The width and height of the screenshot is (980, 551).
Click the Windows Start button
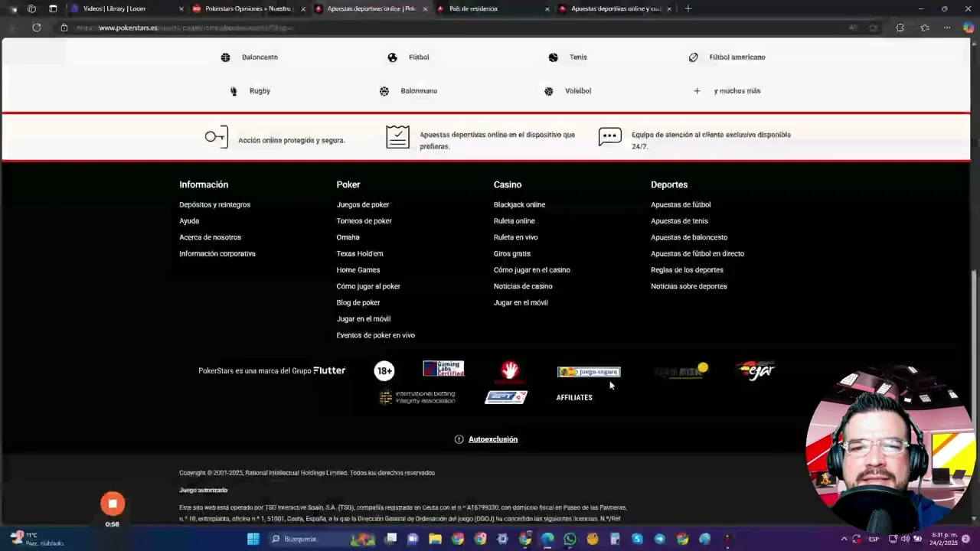pyautogui.click(x=253, y=539)
